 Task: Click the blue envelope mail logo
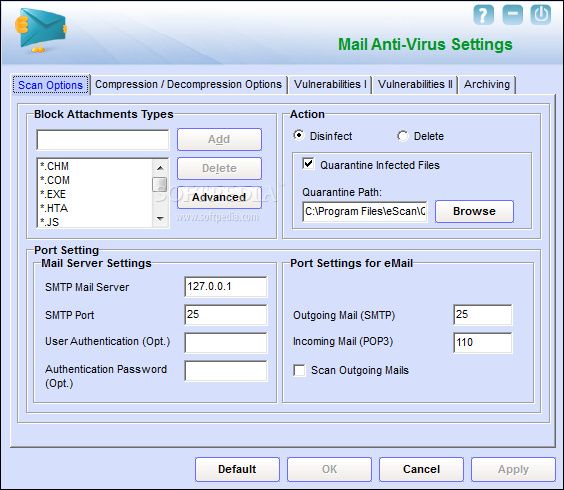(41, 30)
